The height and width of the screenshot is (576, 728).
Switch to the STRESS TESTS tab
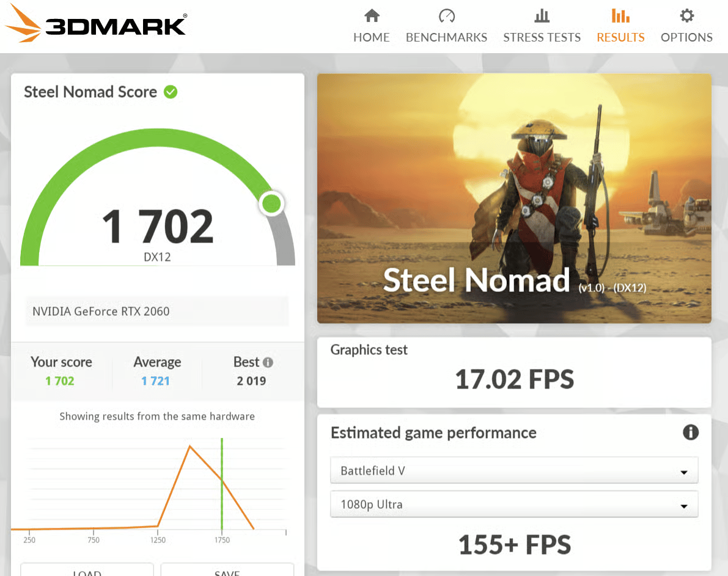pyautogui.click(x=542, y=37)
